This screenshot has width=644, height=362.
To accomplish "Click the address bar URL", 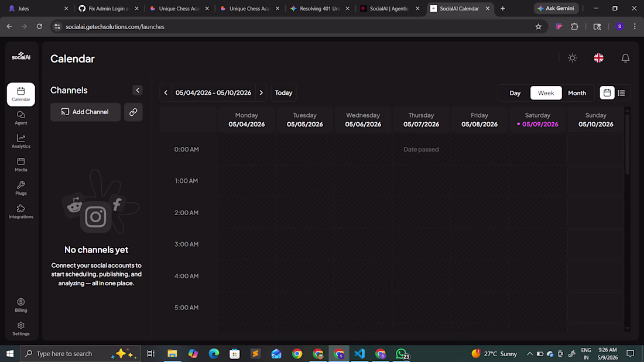I will pos(115,27).
